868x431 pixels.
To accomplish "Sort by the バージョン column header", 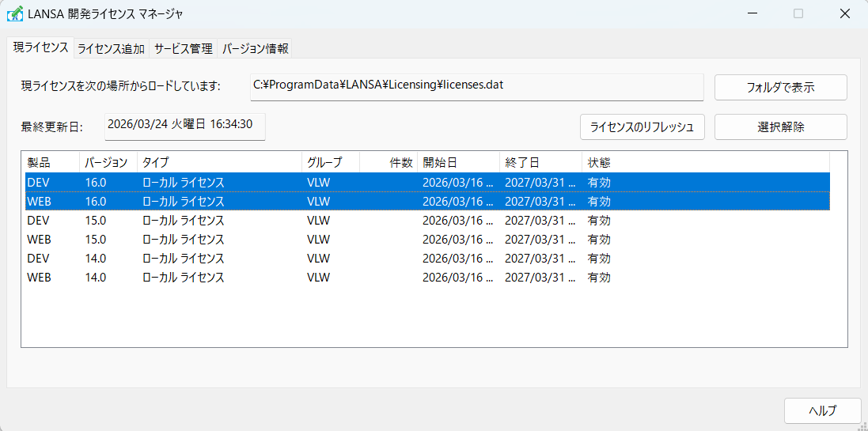I will pos(107,162).
